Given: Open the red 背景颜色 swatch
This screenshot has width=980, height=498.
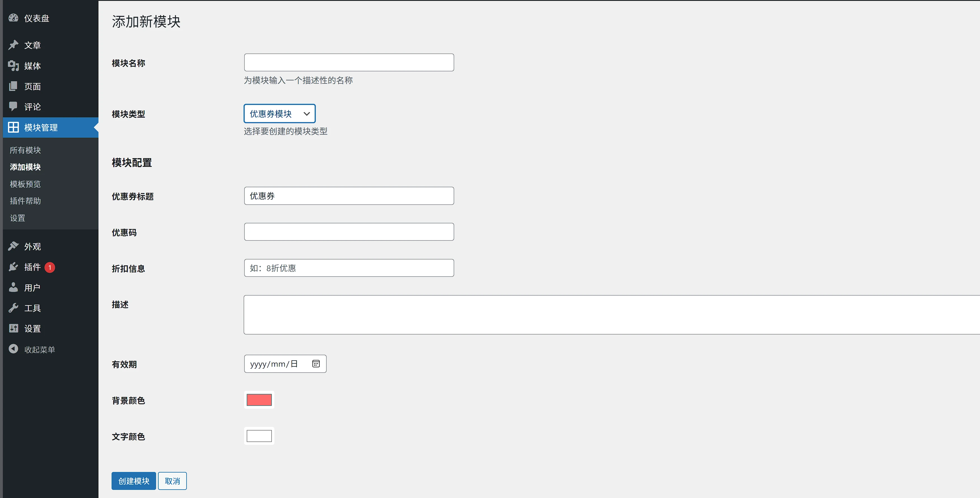Looking at the screenshot, I should tap(259, 400).
